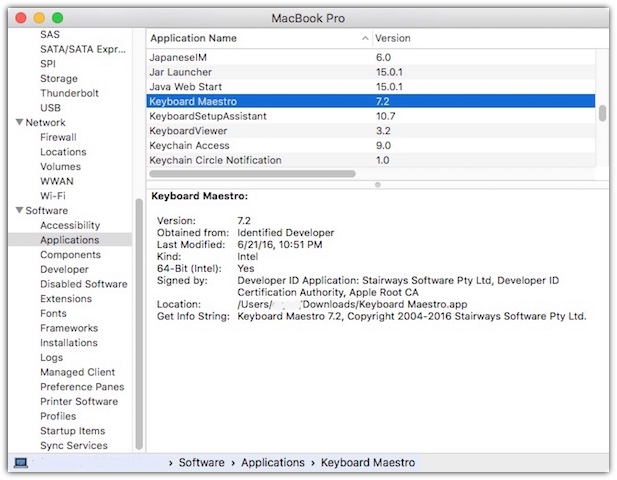Select Keyboard Maestro application row
The image size is (617, 480).
click(x=371, y=102)
